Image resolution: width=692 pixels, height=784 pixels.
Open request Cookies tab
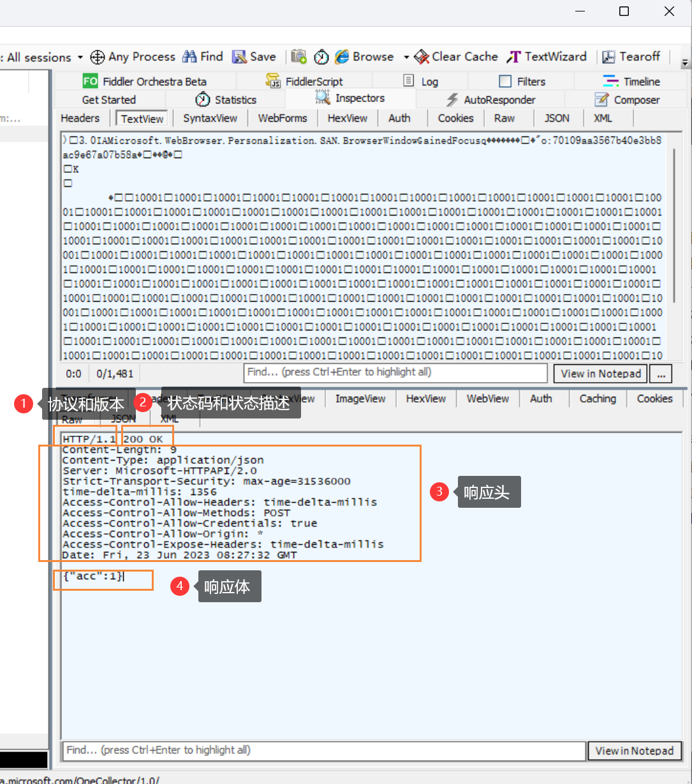(x=456, y=118)
